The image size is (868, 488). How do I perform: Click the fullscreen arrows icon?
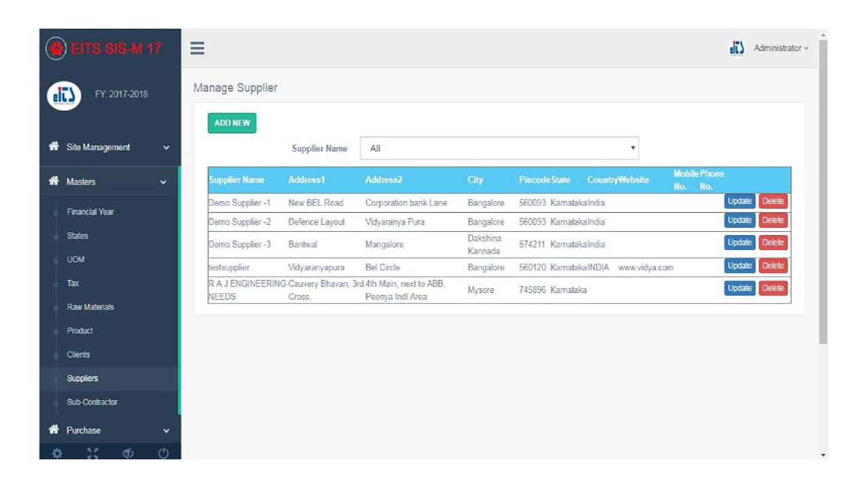coord(93,454)
